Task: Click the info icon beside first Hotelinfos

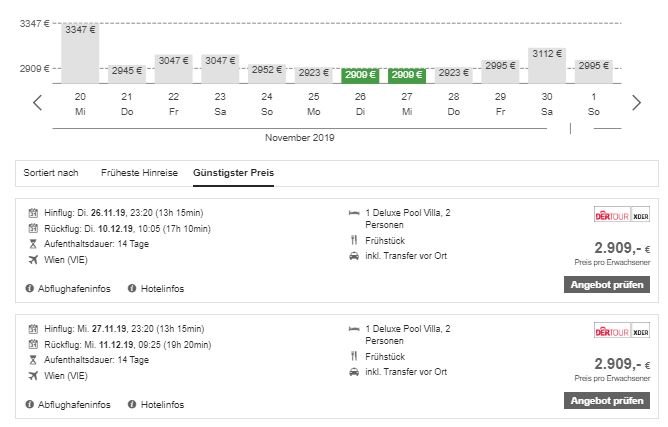Action: 132,288
